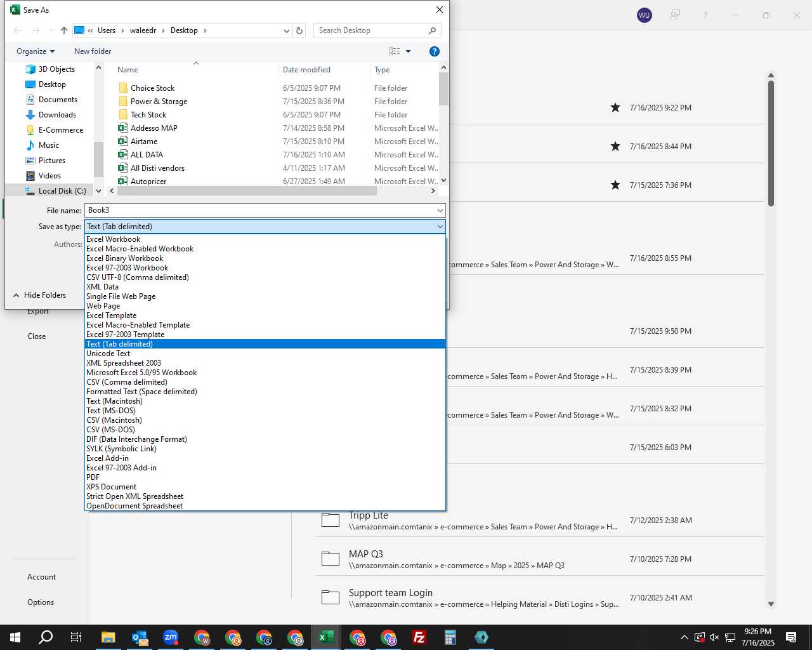Click the Refresh button next to address bar
812x650 pixels.
pyautogui.click(x=299, y=30)
